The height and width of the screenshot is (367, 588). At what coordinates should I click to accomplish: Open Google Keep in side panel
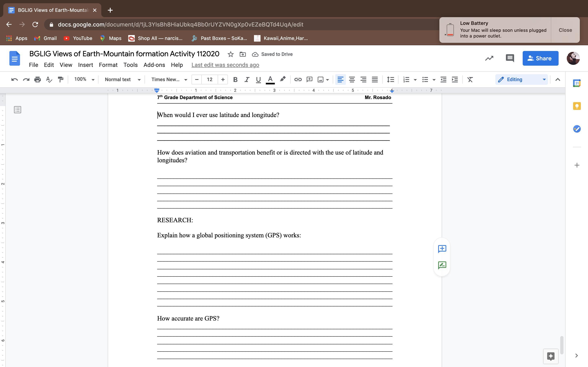577,106
